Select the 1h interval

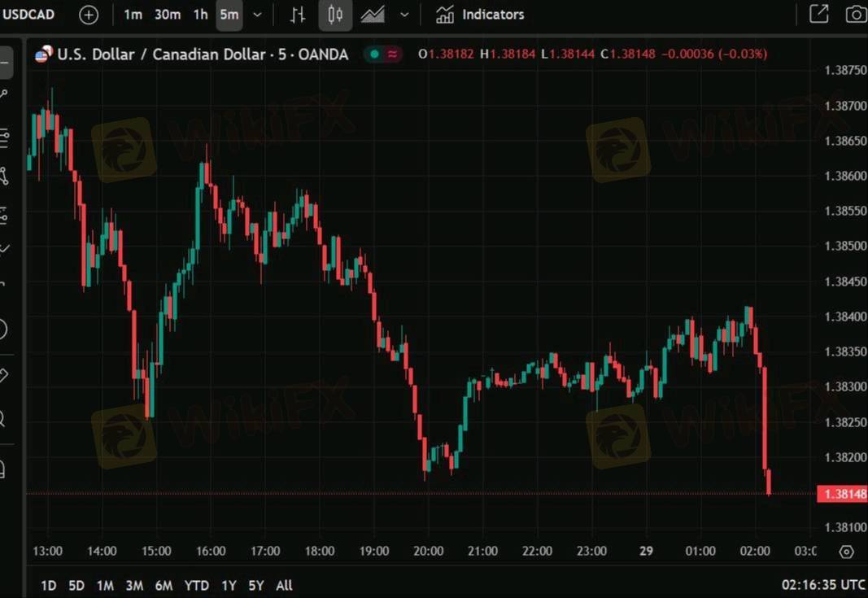(200, 15)
